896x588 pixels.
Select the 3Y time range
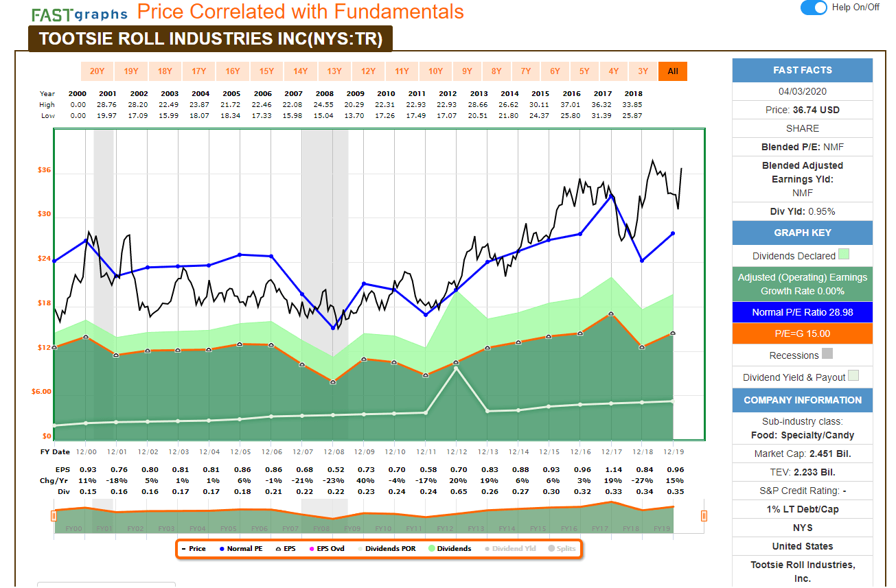pyautogui.click(x=643, y=71)
